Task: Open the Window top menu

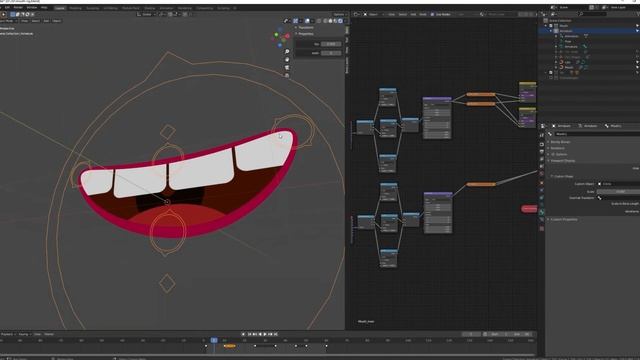Action: coord(31,7)
